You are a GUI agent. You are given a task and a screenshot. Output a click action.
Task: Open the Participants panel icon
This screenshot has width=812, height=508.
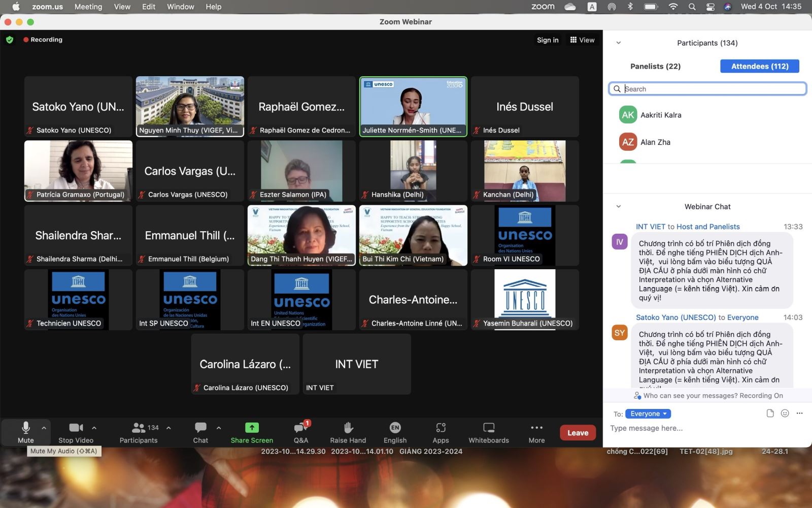click(x=139, y=428)
